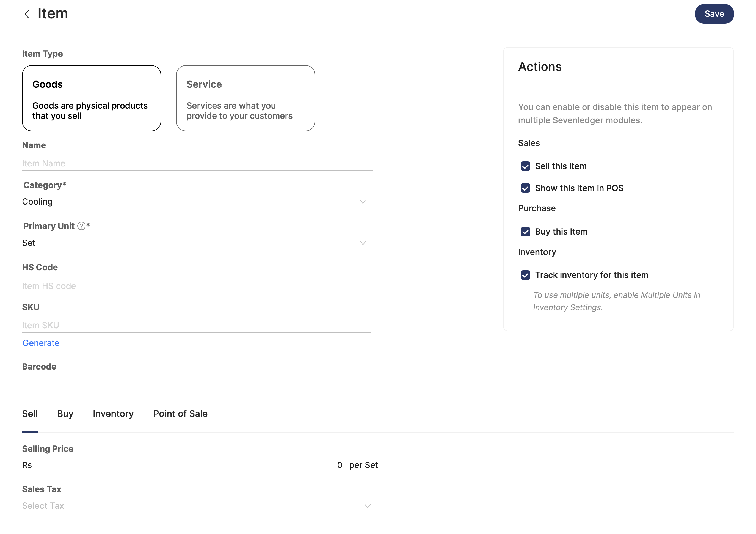This screenshot has width=756, height=534.
Task: Click into the Item Name field
Action: (132, 163)
